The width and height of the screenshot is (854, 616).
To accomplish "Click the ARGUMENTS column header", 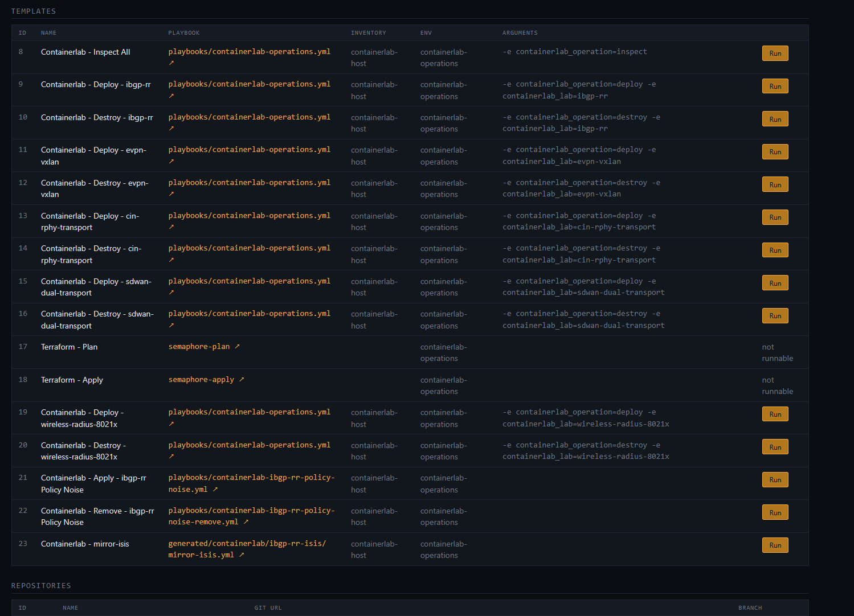I will (x=520, y=33).
